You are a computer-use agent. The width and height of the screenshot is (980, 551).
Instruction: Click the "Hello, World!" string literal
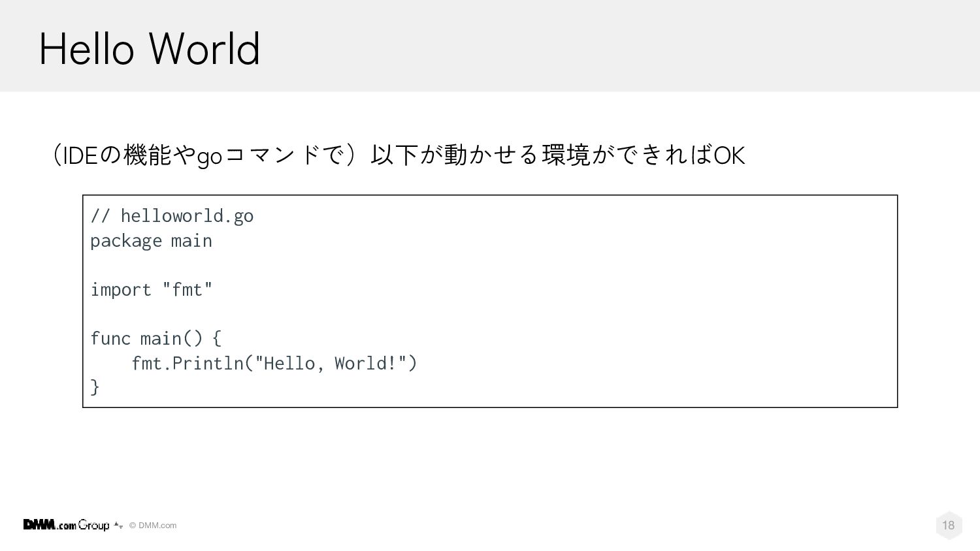coord(331,363)
